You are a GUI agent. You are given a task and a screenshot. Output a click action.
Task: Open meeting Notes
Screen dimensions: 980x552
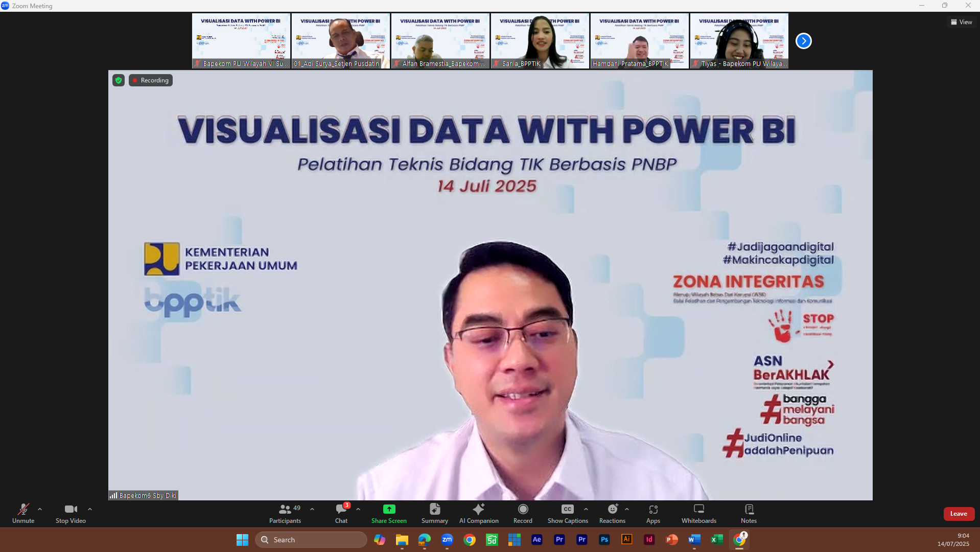click(x=749, y=513)
